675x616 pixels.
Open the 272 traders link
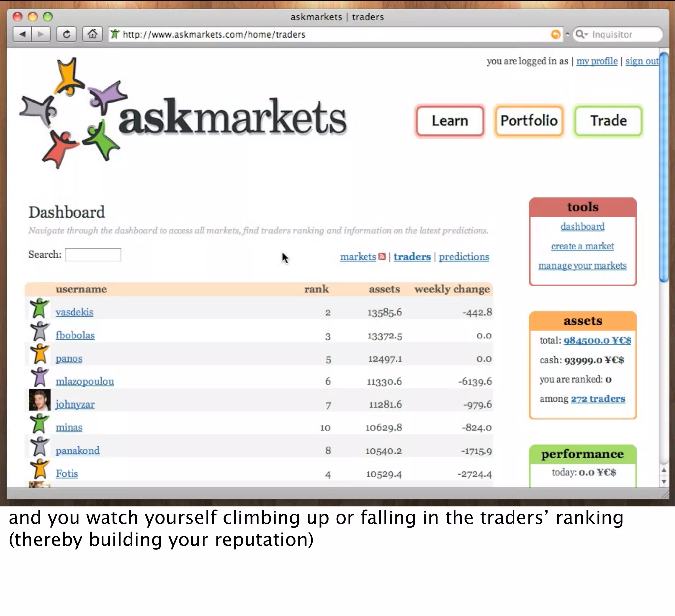[598, 399]
